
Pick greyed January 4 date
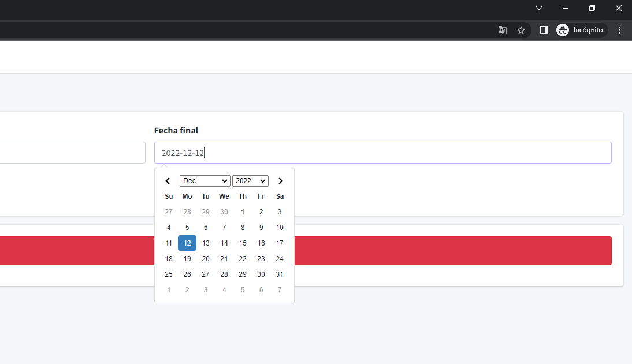224,290
